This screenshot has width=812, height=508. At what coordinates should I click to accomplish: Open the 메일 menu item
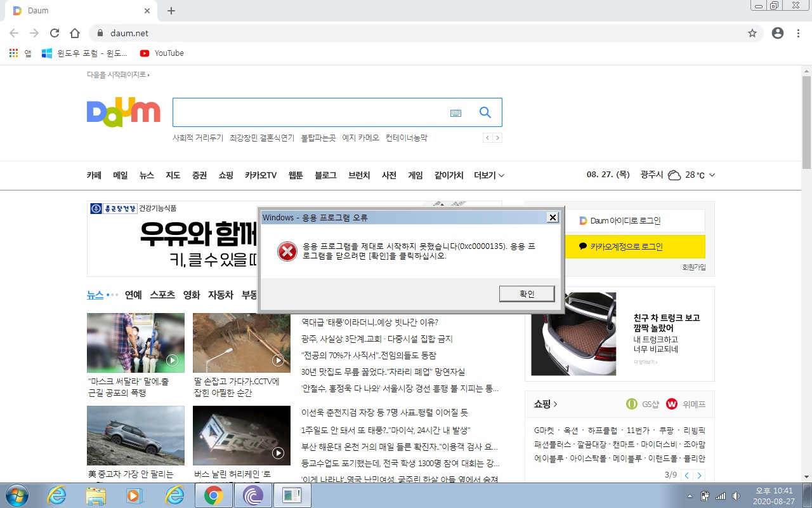(x=121, y=175)
